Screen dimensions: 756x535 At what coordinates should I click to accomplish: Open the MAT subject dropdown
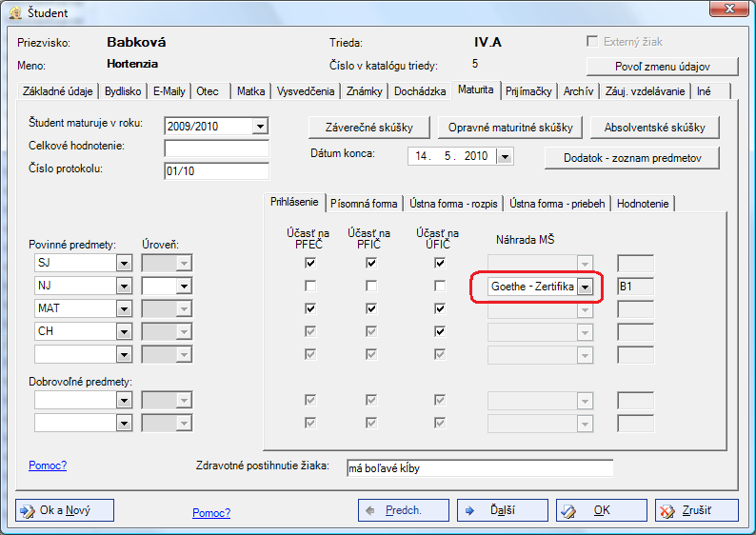coord(124,309)
